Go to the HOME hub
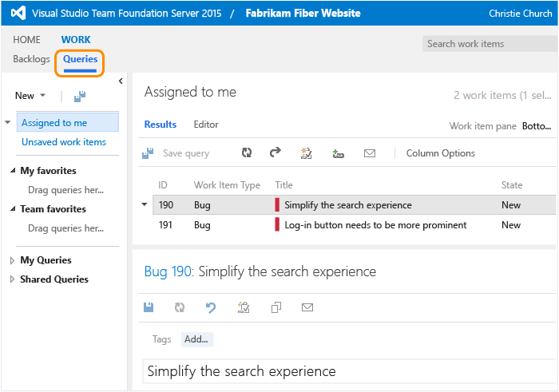Viewport: 559px width, 392px height. point(26,40)
